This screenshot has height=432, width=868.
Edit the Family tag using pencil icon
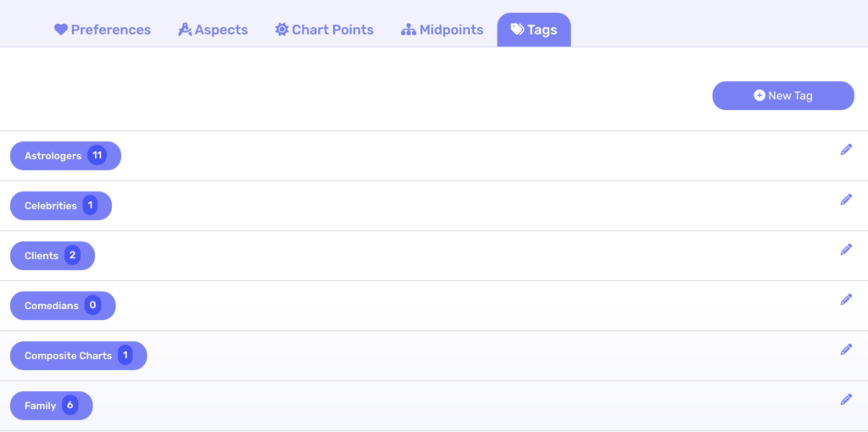846,400
